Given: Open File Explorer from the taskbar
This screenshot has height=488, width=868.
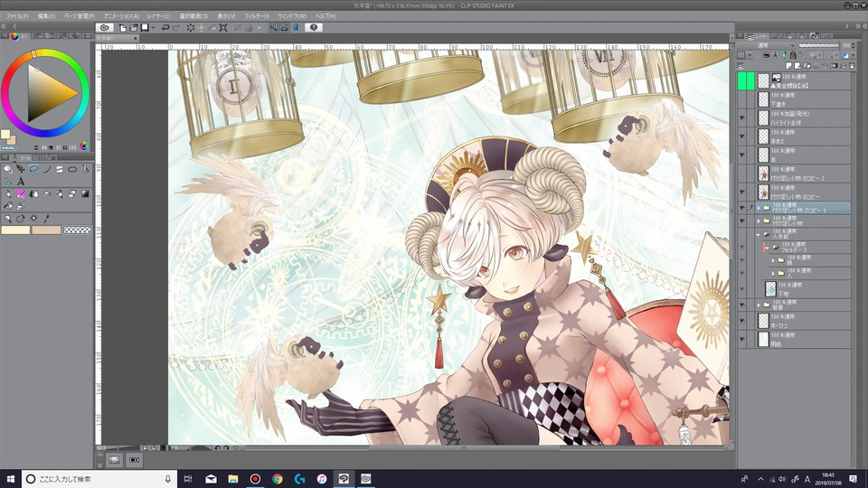Looking at the screenshot, I should click(x=233, y=479).
